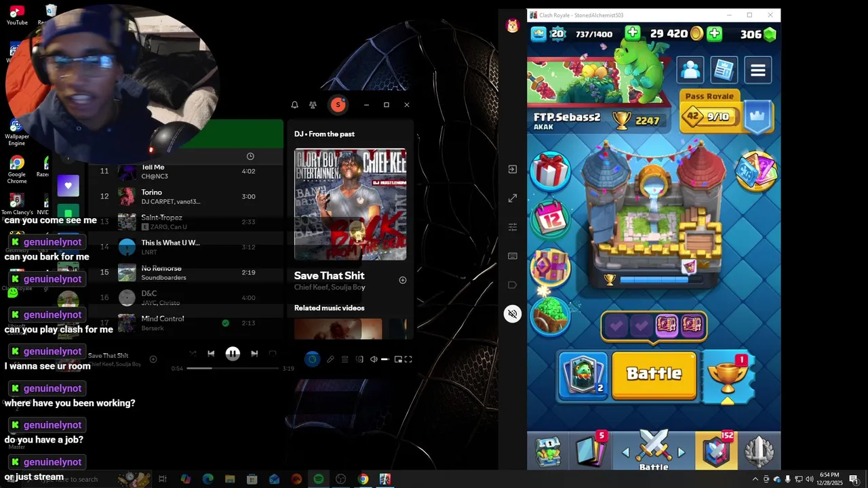Toggle repeat in Spotify player
Image resolution: width=868 pixels, height=488 pixels.
click(273, 353)
